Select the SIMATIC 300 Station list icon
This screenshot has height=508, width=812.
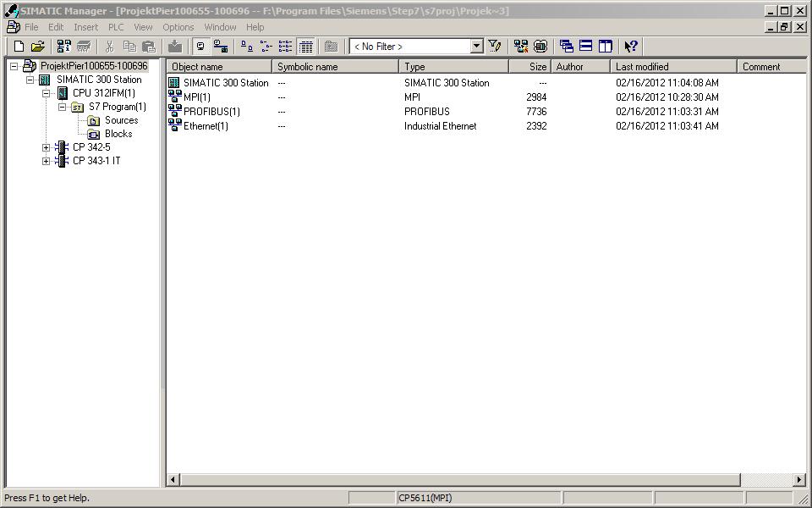(x=174, y=82)
